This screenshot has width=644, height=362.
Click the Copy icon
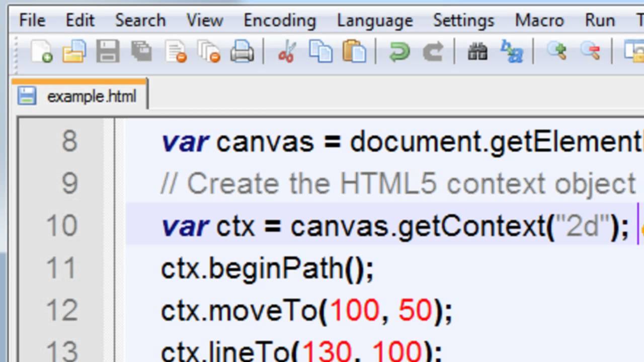click(321, 51)
